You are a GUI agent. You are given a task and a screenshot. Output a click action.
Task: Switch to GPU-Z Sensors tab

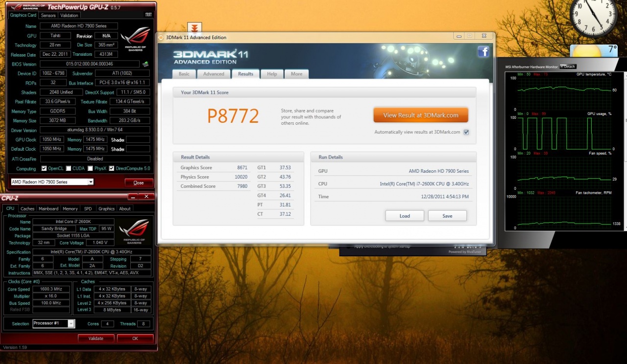point(48,15)
